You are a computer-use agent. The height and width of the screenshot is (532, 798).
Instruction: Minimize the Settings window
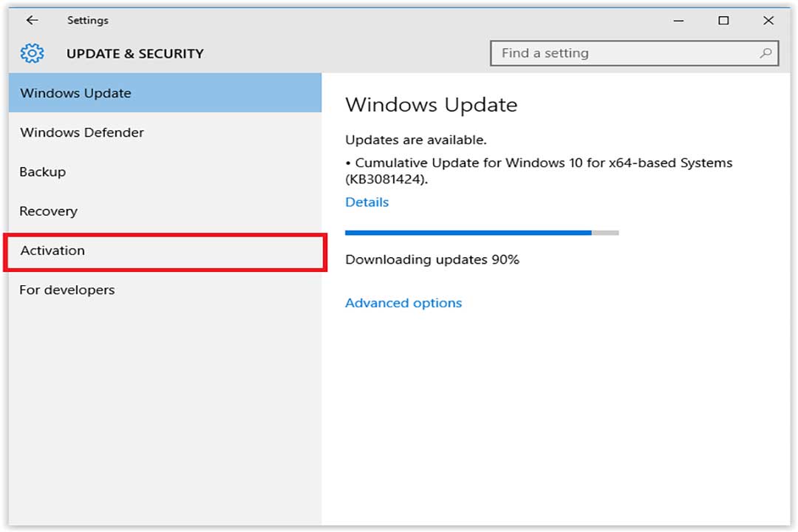pos(678,21)
